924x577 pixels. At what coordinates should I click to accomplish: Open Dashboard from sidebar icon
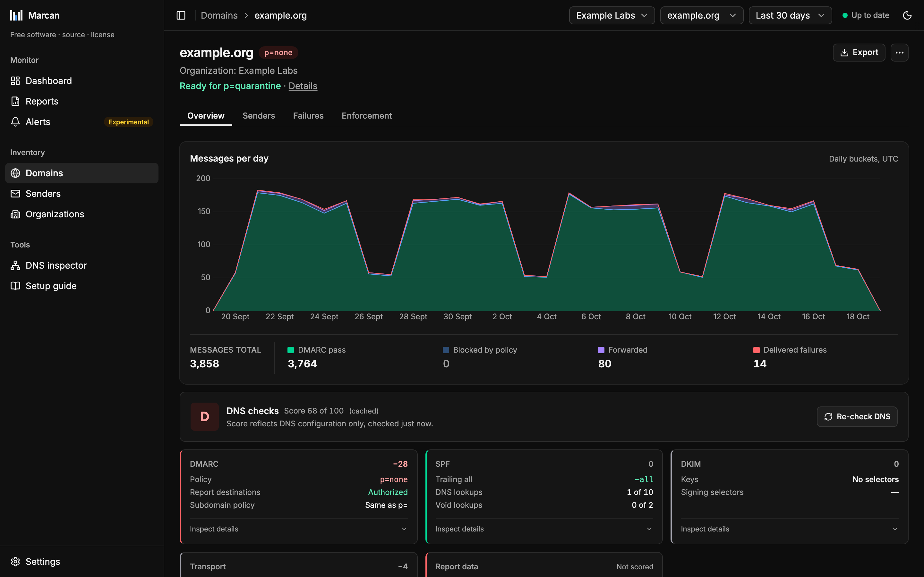pyautogui.click(x=15, y=81)
